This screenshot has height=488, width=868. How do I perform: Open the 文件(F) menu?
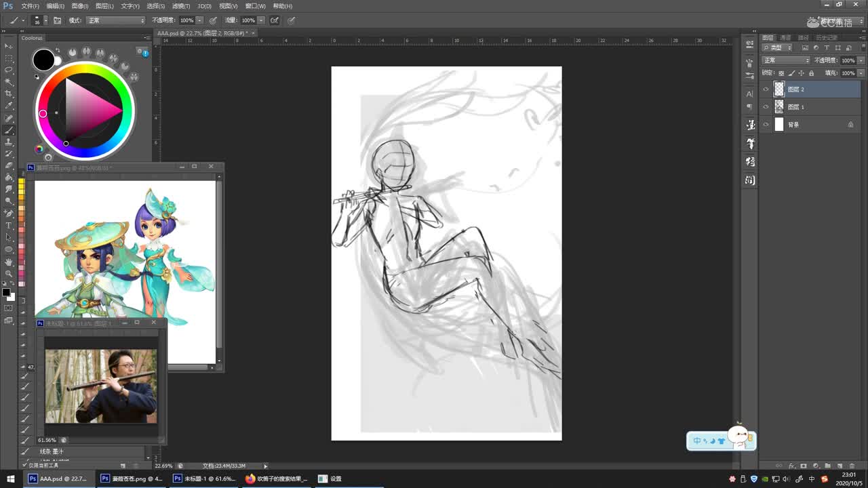(x=30, y=6)
